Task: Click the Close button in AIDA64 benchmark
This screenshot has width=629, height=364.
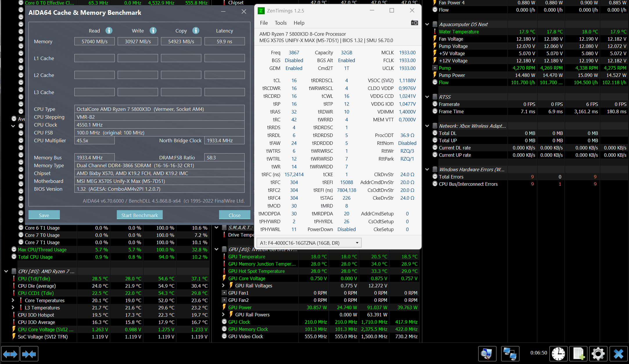Action: pyautogui.click(x=234, y=215)
